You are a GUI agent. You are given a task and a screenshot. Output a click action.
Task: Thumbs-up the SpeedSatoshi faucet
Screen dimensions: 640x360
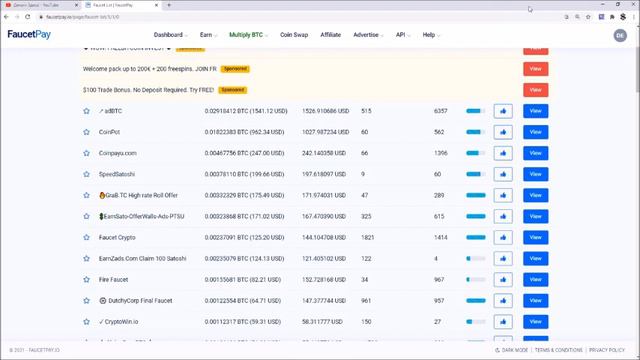pyautogui.click(x=503, y=174)
